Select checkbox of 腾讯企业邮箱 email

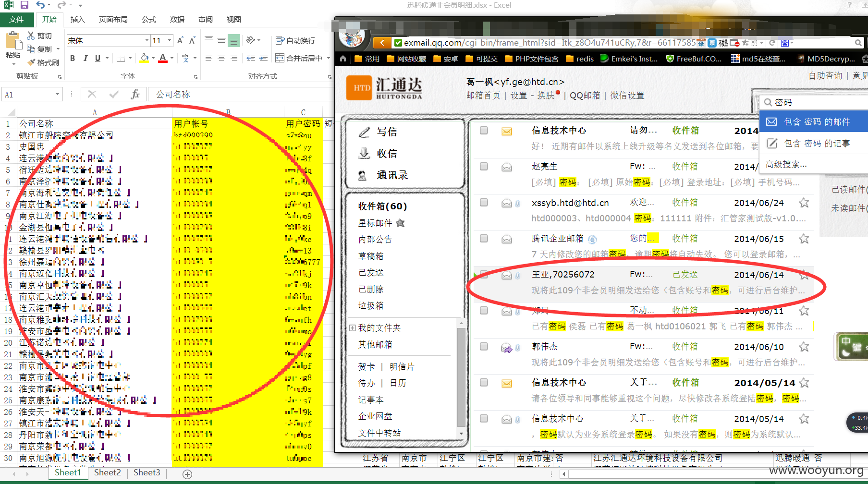[484, 238]
